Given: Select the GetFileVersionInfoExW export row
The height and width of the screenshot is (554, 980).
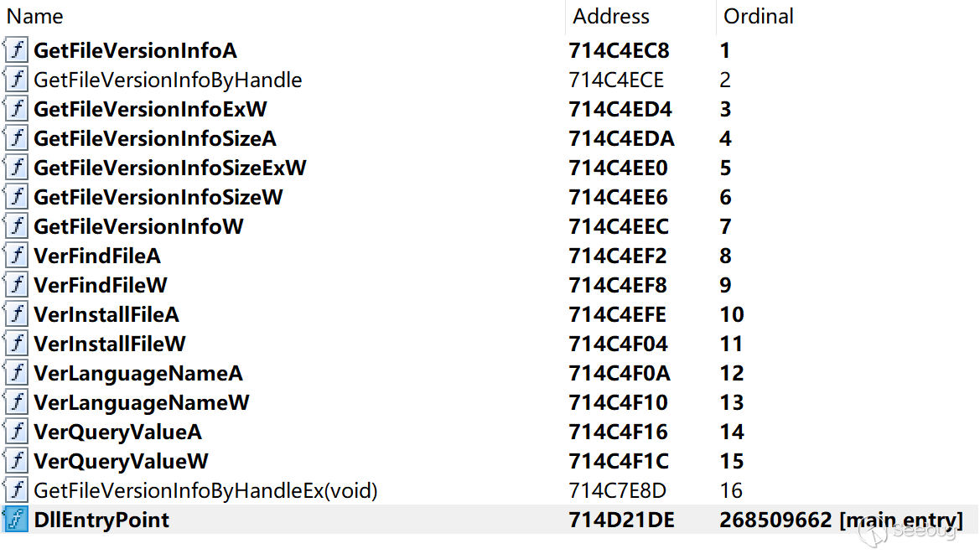Looking at the screenshot, I should (x=490, y=109).
